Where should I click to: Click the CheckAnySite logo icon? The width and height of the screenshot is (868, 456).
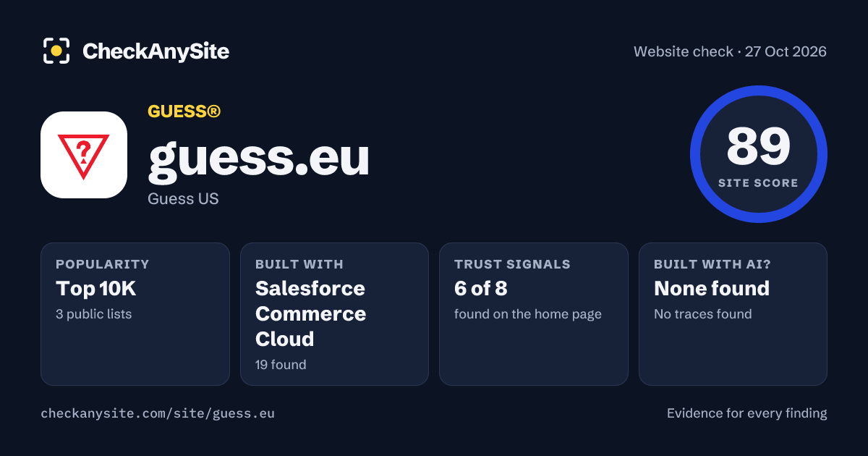(x=56, y=51)
